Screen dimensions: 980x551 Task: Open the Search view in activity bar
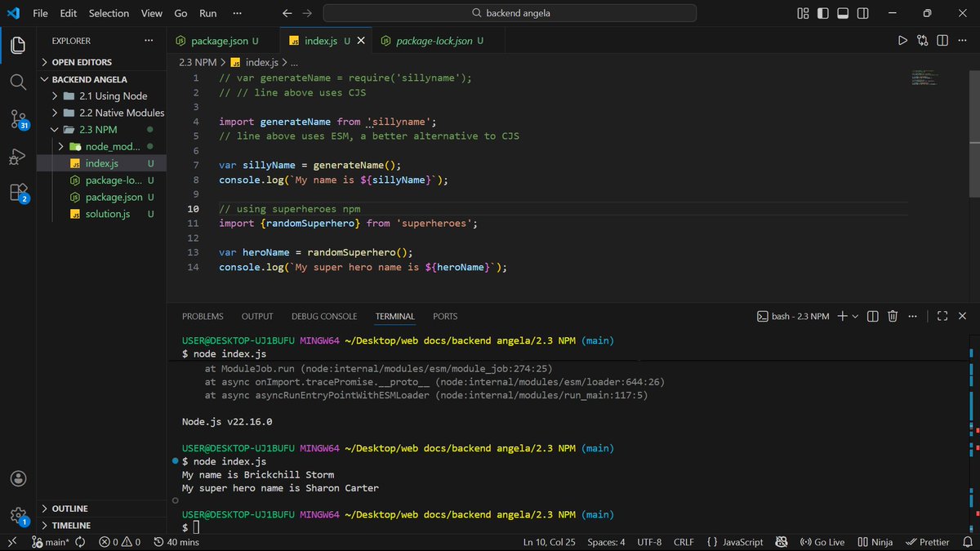(x=18, y=82)
